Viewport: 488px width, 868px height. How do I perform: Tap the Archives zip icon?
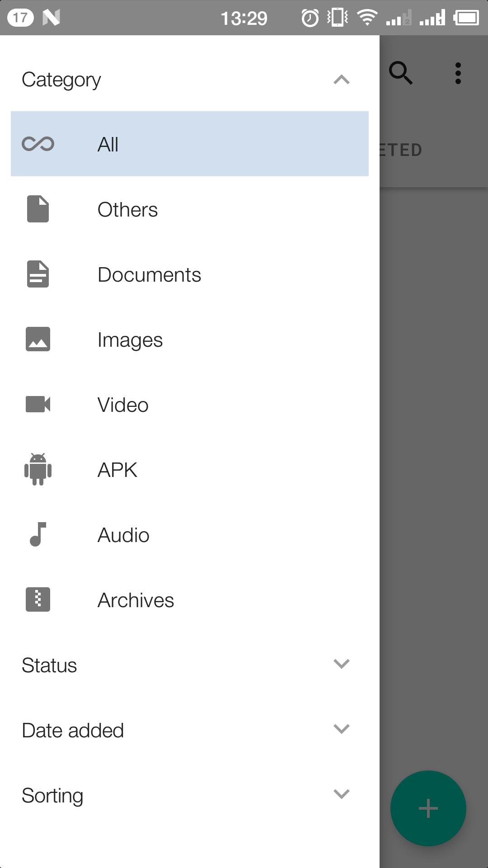click(x=38, y=599)
